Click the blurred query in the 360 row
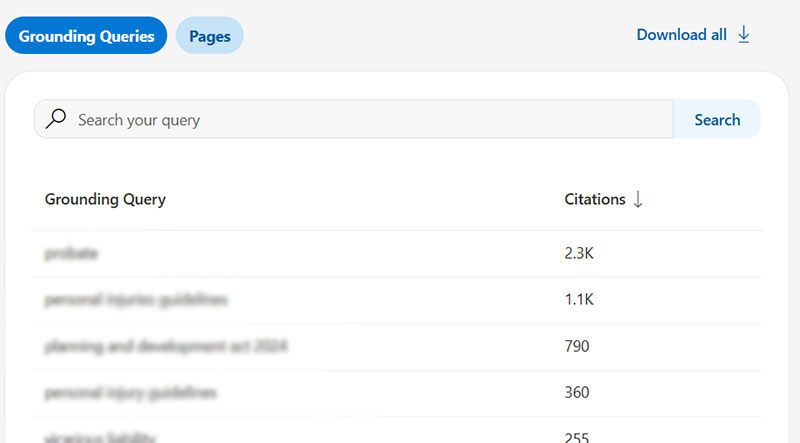 point(131,393)
